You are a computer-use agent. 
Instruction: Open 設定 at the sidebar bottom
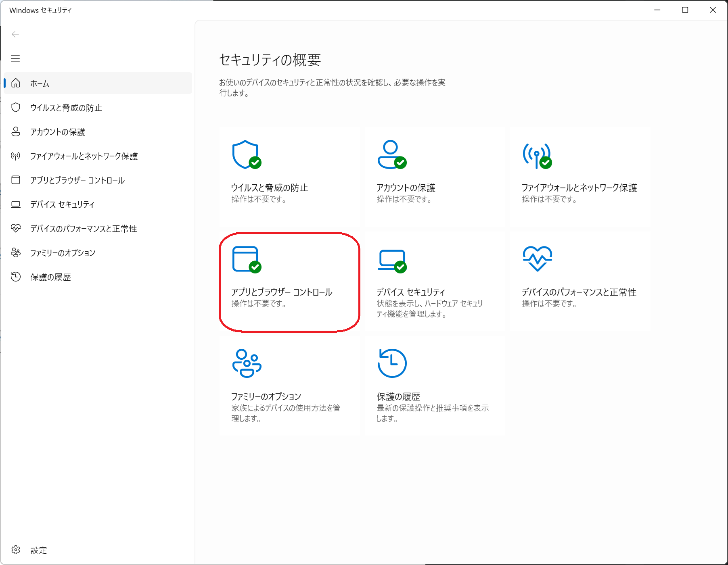coord(38,550)
